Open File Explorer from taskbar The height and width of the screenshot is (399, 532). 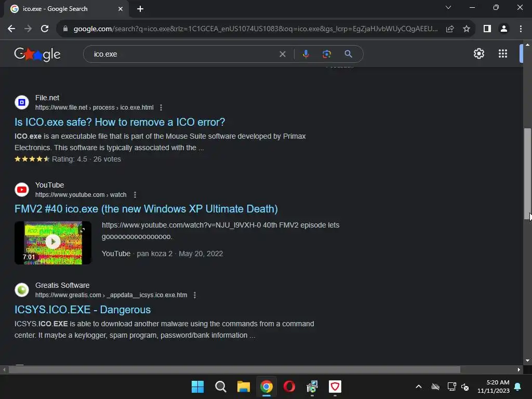pyautogui.click(x=243, y=387)
